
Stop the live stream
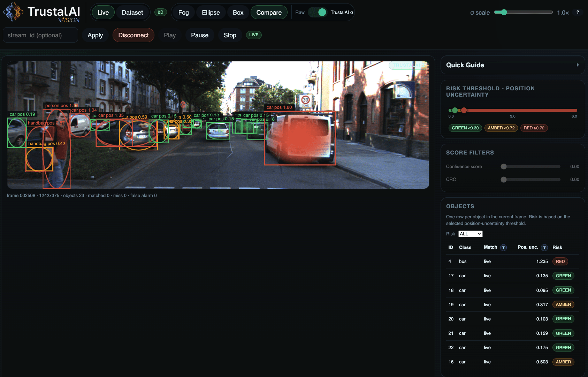[x=230, y=35]
